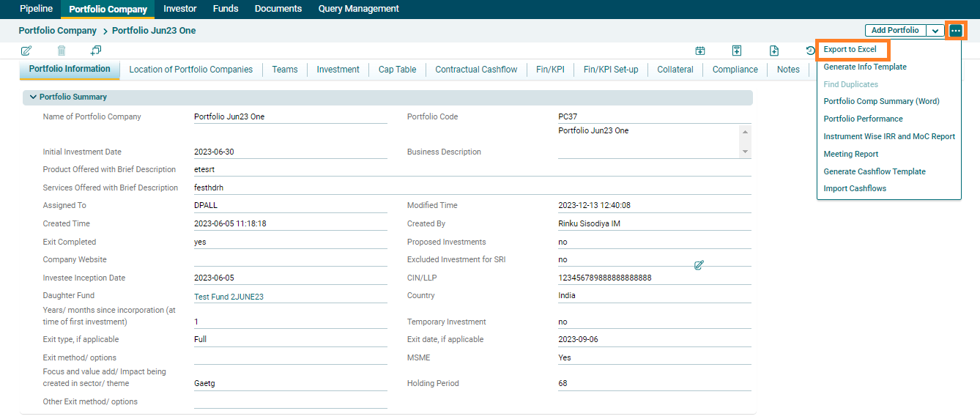This screenshot has height=419, width=980.
Task: Open the Test Fund 2JUNE23 link
Action: pos(229,297)
